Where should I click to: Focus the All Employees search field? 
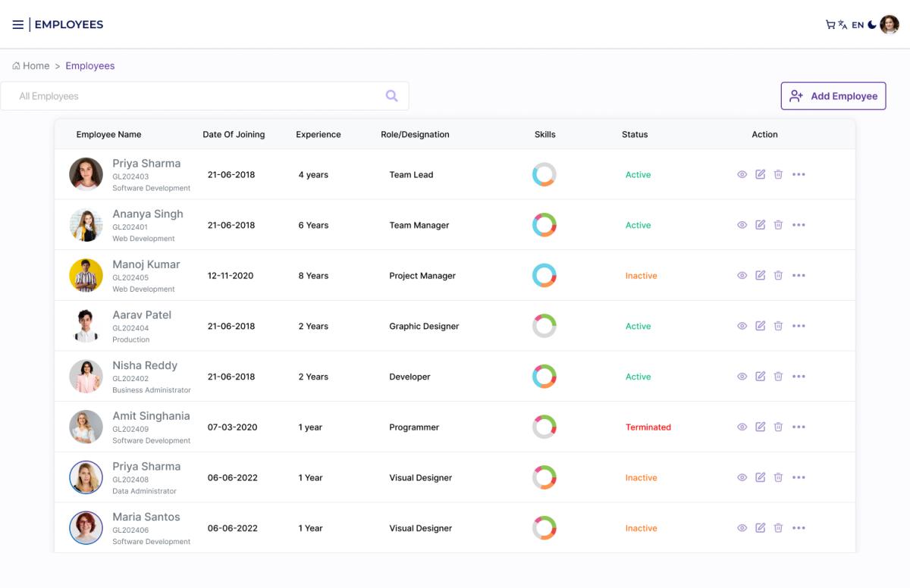point(190,96)
